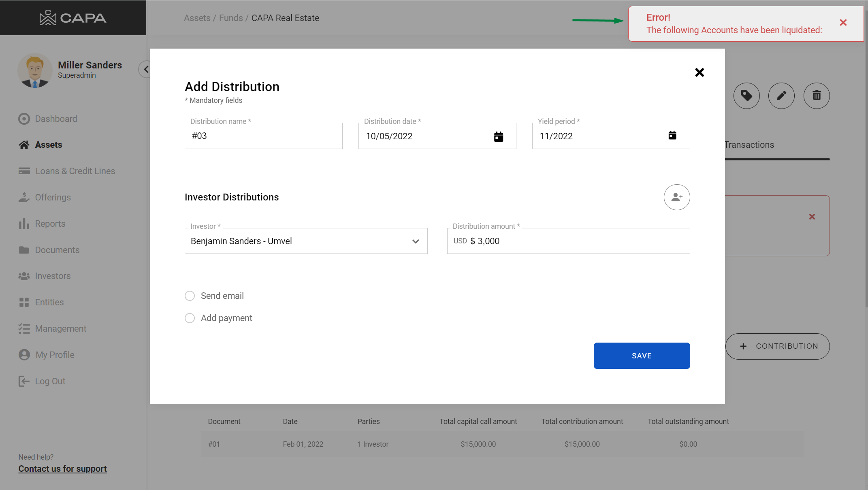Click the tag icon button

[746, 96]
